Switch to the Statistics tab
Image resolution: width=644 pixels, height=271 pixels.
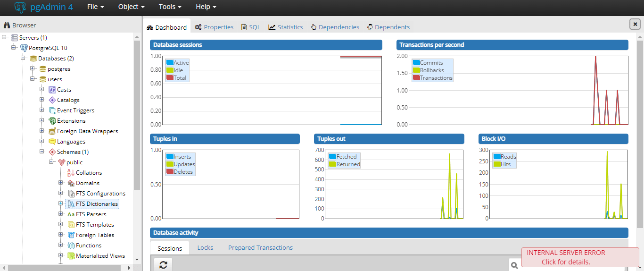click(286, 27)
